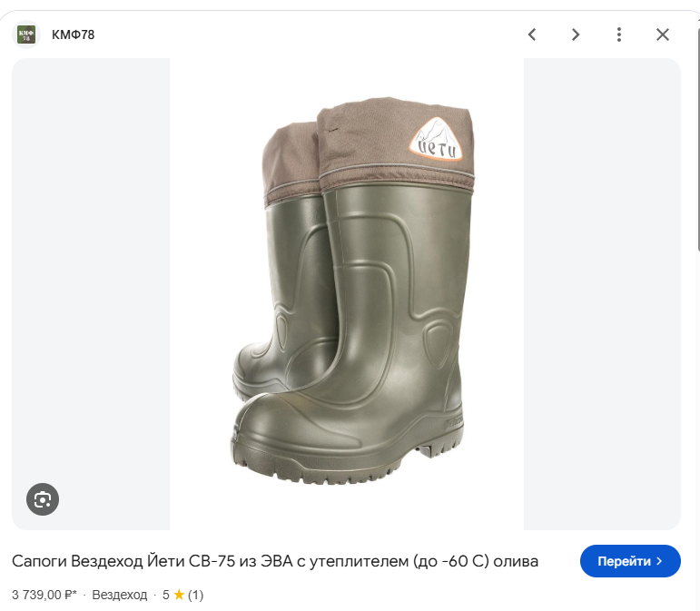
Task: Select the Вездеход brand label
Action: pos(119,595)
